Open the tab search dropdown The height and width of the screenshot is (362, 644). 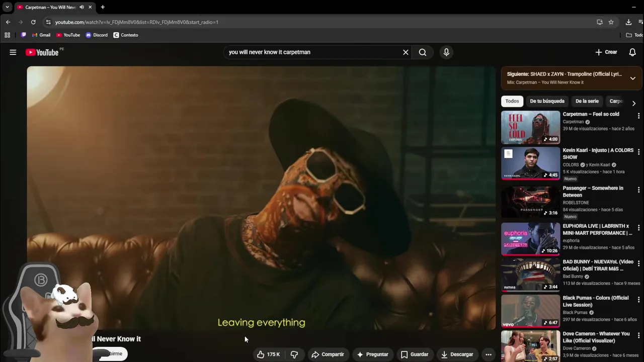click(7, 7)
